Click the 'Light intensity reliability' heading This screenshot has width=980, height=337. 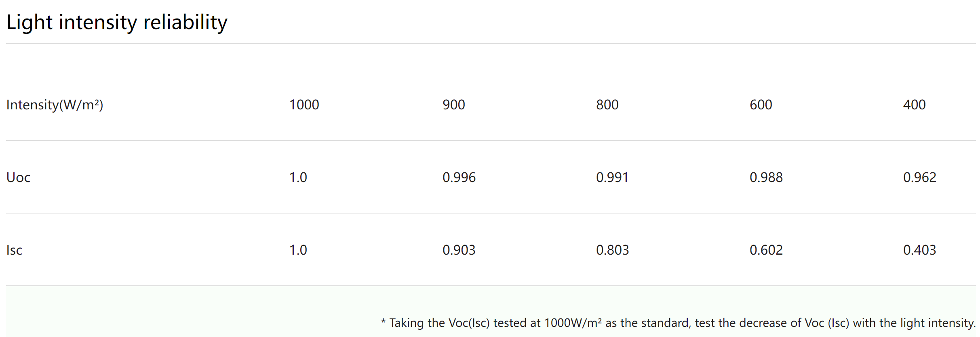pos(117,23)
